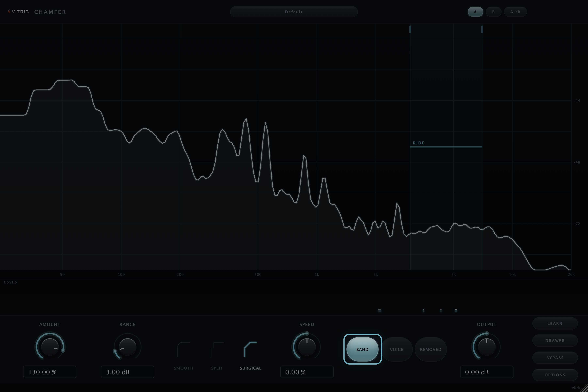The height and width of the screenshot is (392, 588).
Task: Click the 0.00 % speed field
Action: click(x=307, y=372)
